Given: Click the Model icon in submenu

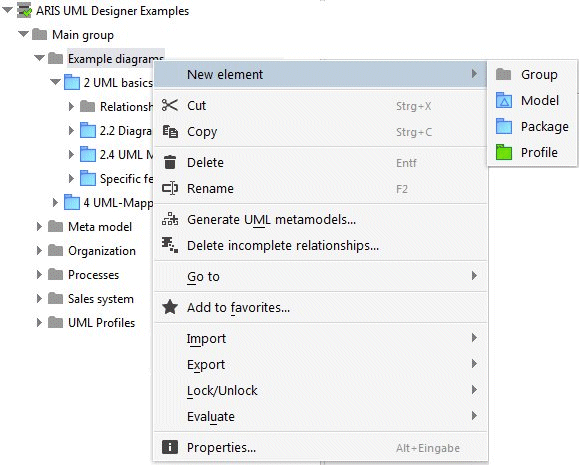Looking at the screenshot, I should click(x=504, y=100).
